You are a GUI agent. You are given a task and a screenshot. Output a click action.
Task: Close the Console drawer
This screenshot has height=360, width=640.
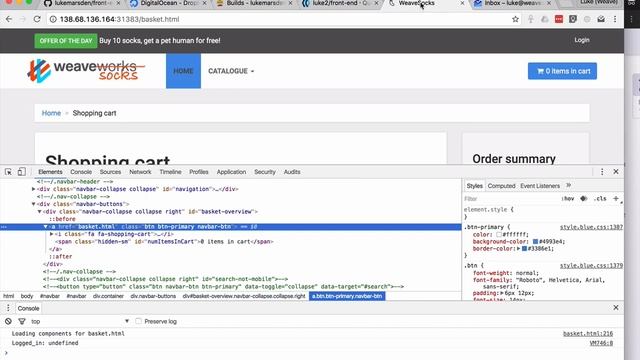click(x=616, y=308)
